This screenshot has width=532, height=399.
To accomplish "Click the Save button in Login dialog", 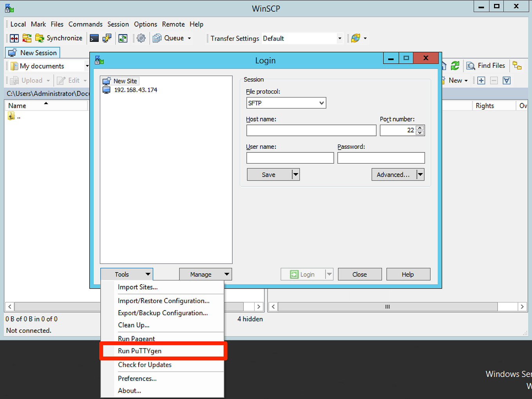I will pos(268,174).
